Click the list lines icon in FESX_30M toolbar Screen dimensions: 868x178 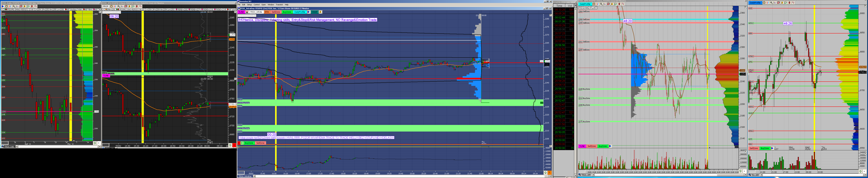pos(605,4)
